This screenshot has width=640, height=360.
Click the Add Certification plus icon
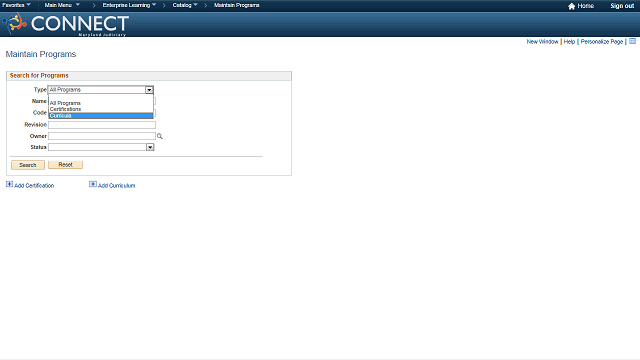9,184
